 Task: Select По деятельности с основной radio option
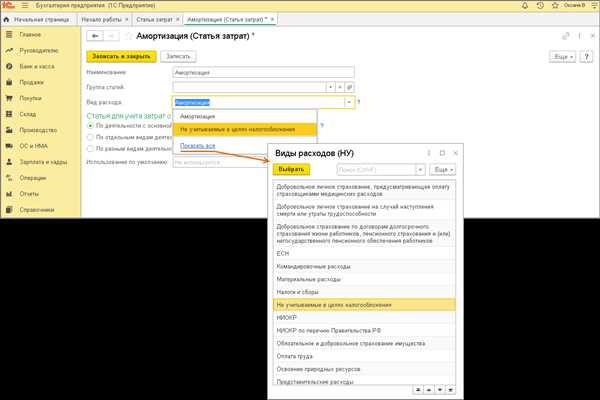pyautogui.click(x=90, y=126)
